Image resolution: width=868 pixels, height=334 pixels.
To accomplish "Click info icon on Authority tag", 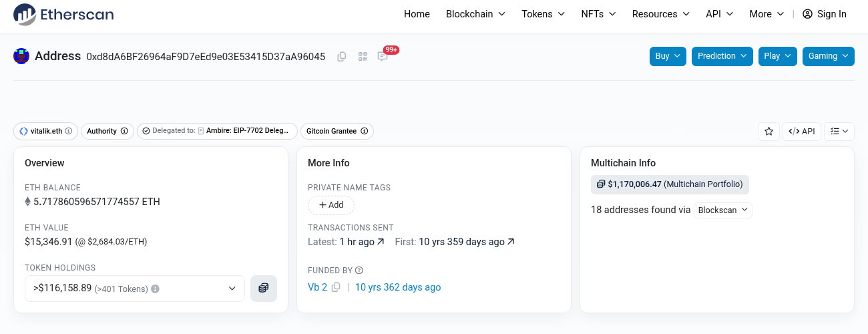I will click(124, 132).
